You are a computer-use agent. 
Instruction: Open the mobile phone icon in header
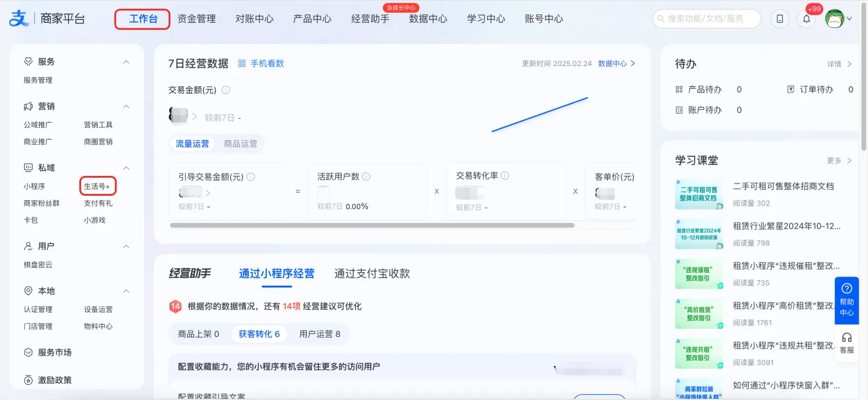(x=780, y=19)
